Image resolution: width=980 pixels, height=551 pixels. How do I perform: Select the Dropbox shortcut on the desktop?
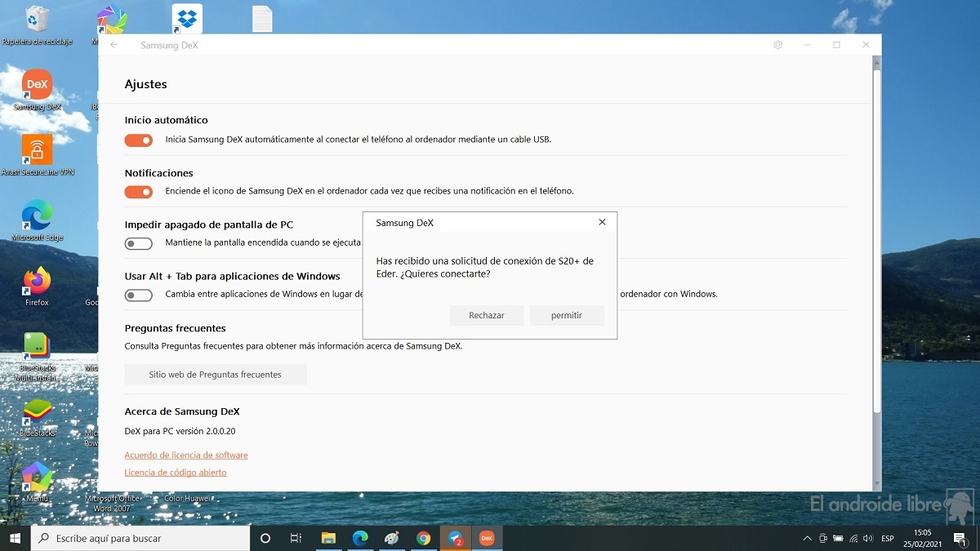187,18
